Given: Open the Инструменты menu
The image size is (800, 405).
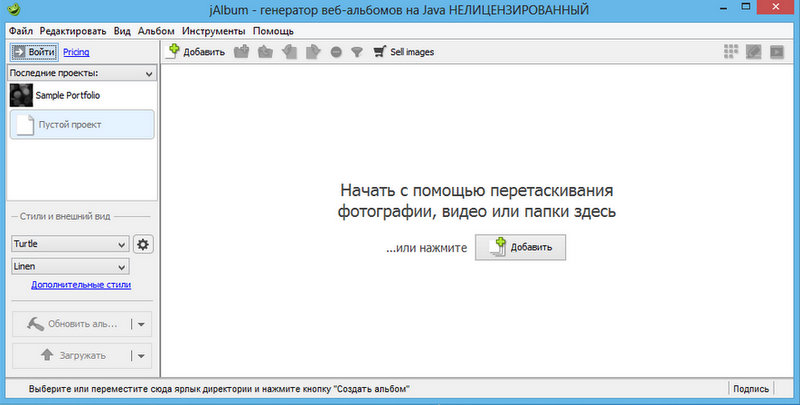Looking at the screenshot, I should (x=213, y=31).
